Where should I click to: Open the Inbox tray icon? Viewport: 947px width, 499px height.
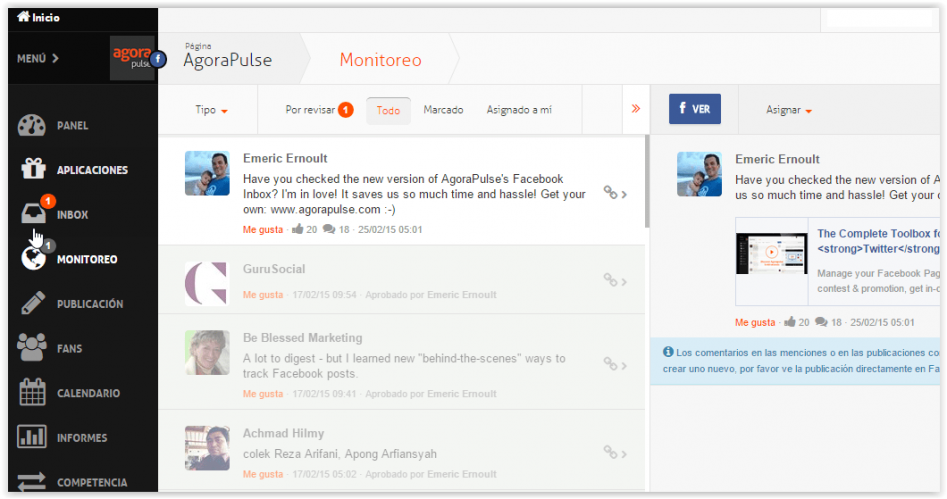(x=33, y=213)
